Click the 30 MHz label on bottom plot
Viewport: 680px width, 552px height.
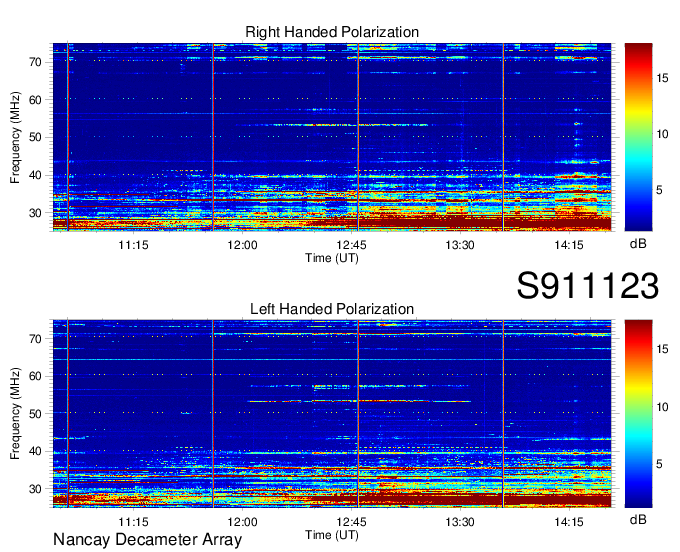pos(36,489)
